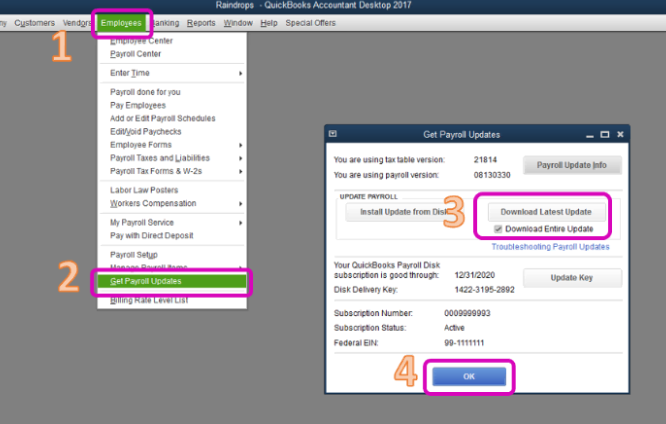The image size is (666, 424).
Task: Click Subscription Number 0009999993
Action: point(467,314)
